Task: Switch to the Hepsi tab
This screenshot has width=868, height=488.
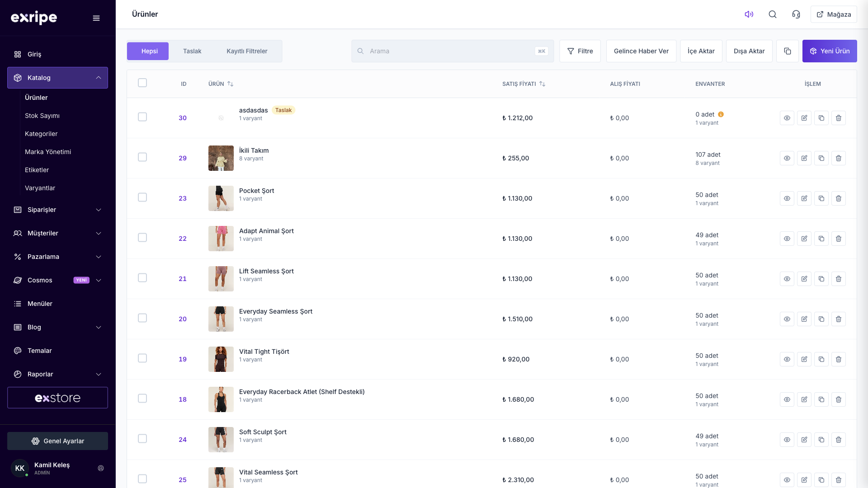Action: point(148,51)
